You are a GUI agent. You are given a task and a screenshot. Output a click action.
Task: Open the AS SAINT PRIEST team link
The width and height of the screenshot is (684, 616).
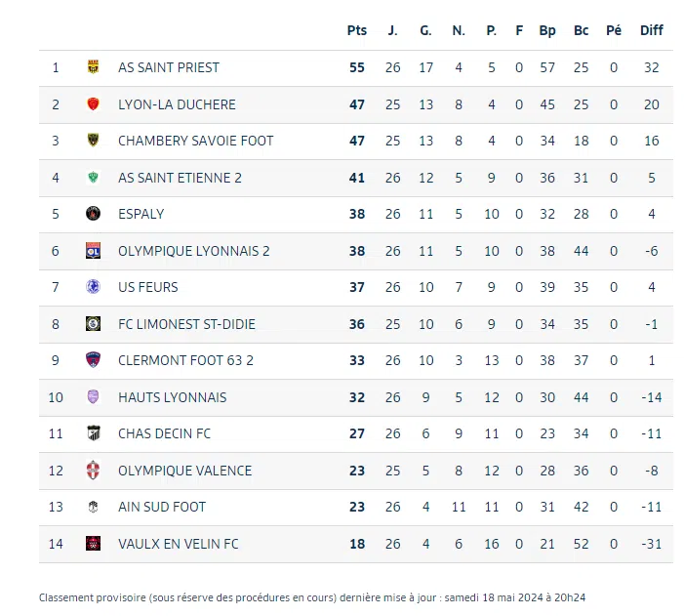point(169,67)
